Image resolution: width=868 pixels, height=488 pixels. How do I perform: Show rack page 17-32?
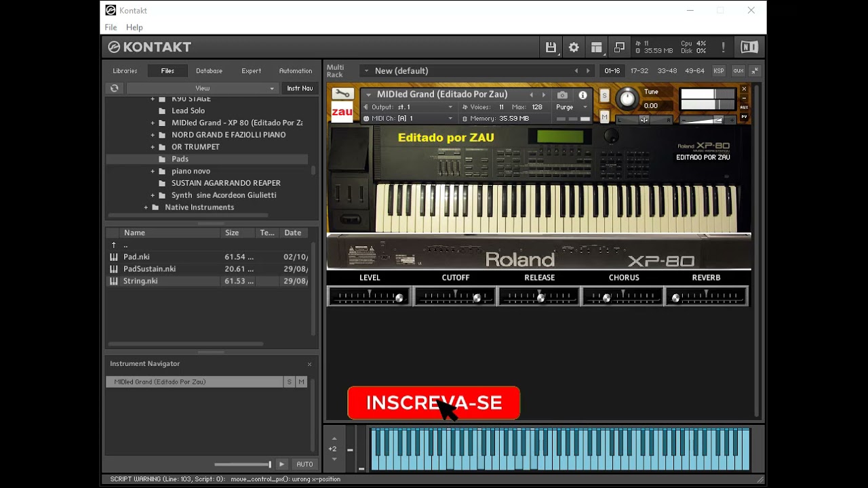coord(639,70)
